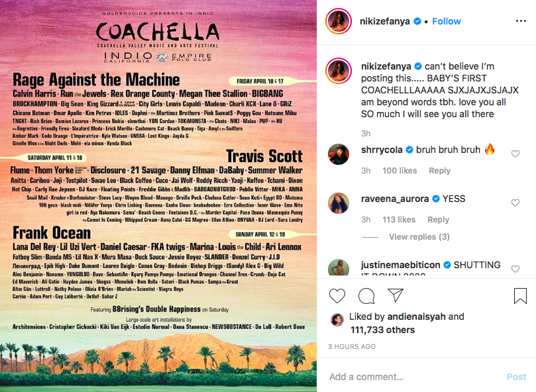This screenshot has width=536, height=392.
Task: Like the post with the heart icon
Action: 337,295
